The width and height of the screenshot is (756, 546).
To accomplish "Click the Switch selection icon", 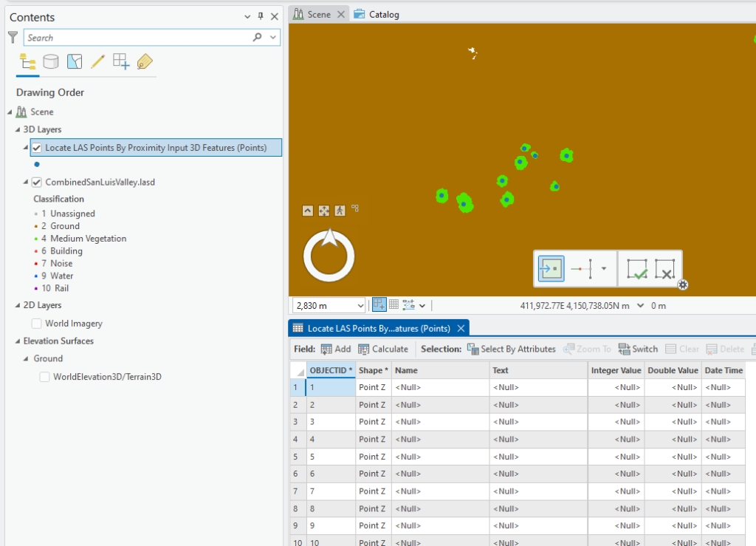I will coord(638,348).
